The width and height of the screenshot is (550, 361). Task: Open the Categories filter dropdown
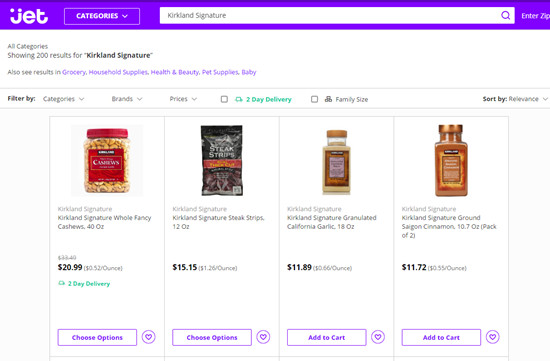coord(63,99)
